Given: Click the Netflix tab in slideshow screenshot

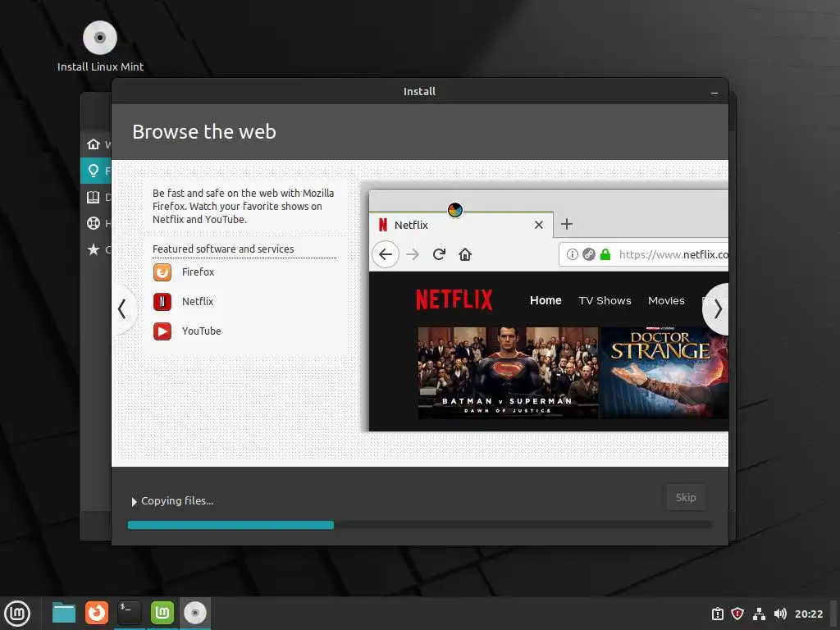Looking at the screenshot, I should click(x=461, y=225).
